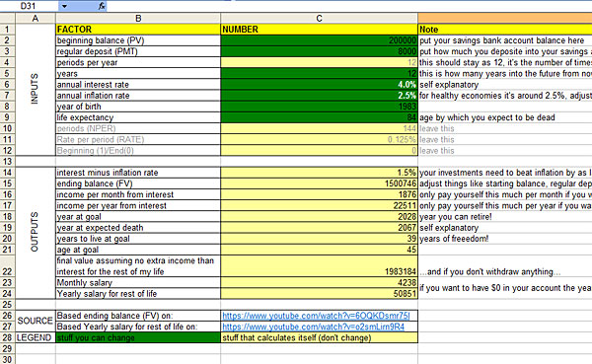Select years to live at goal value 39
Viewport: 592px width, 364px height.
[319, 239]
